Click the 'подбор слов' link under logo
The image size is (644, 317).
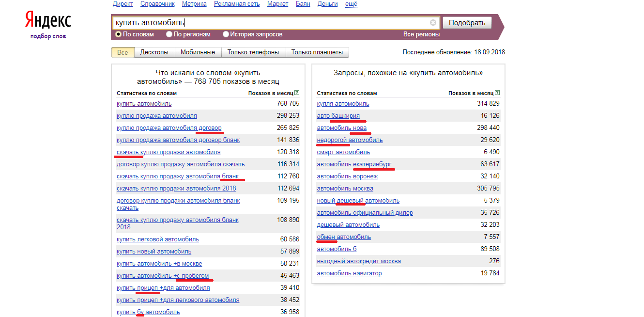48,36
